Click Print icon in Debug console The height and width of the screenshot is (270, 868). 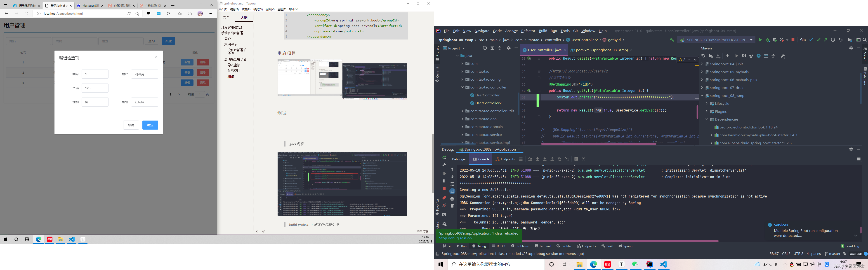point(453,199)
